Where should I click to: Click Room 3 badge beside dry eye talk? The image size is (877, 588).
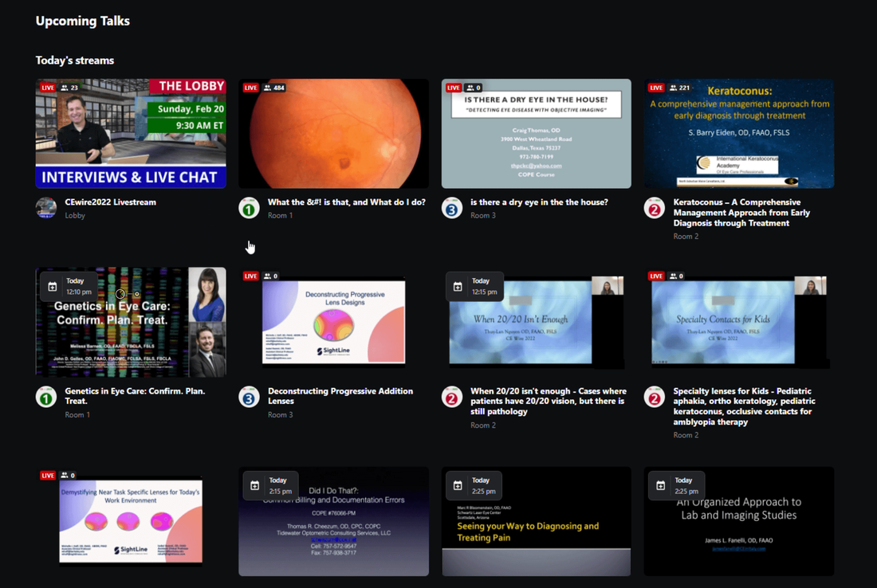[452, 208]
